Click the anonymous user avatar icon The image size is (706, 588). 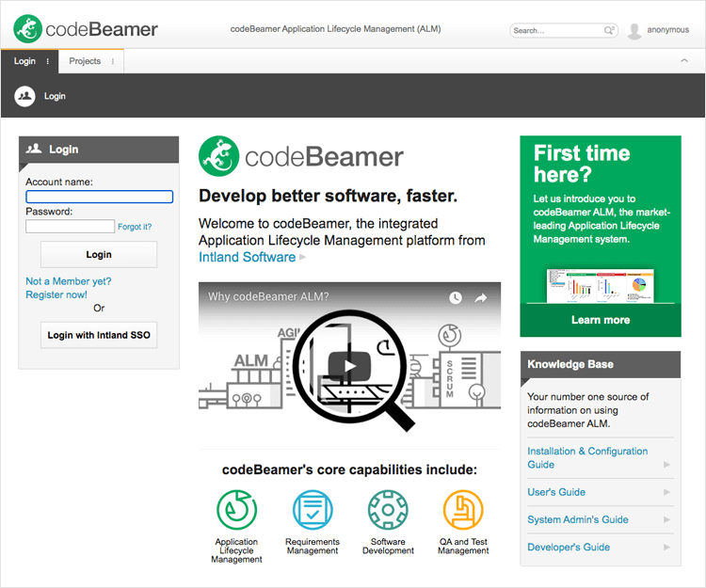click(634, 31)
